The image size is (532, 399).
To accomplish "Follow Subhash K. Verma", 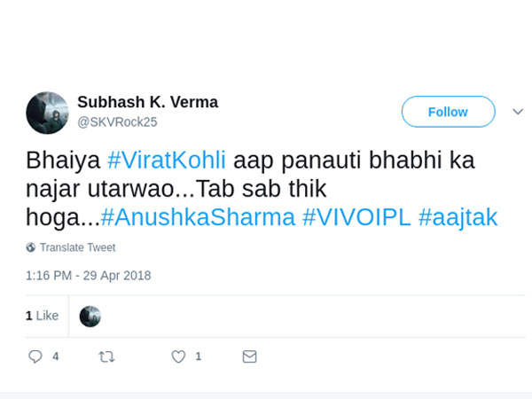I will [x=448, y=112].
